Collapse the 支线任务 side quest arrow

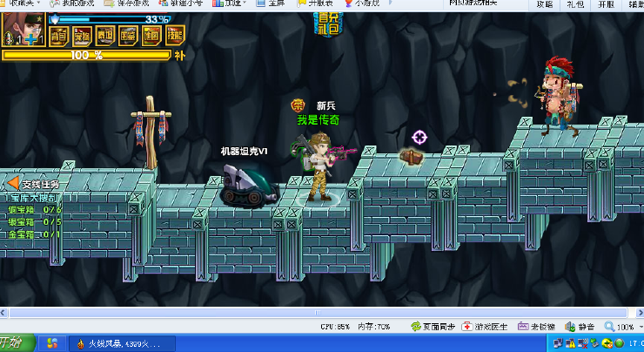[x=13, y=183]
